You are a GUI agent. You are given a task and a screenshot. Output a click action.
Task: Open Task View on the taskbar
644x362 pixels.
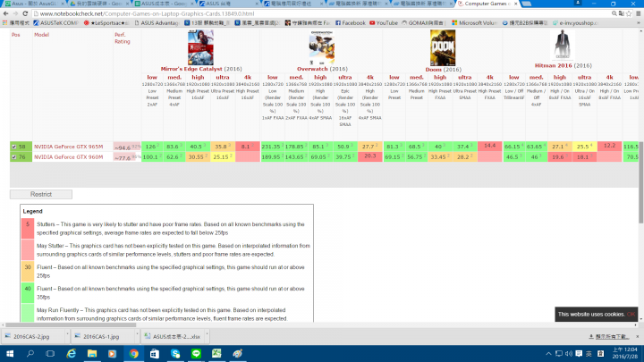(50, 353)
